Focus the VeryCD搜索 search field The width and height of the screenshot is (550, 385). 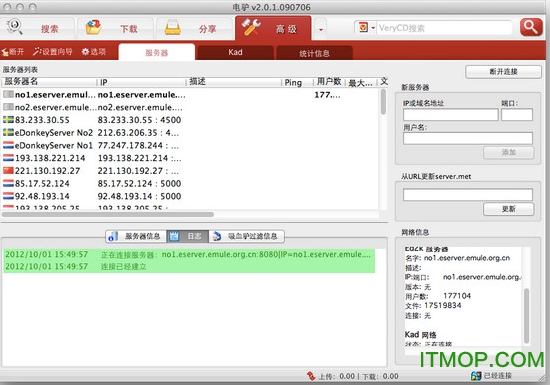pyautogui.click(x=444, y=28)
